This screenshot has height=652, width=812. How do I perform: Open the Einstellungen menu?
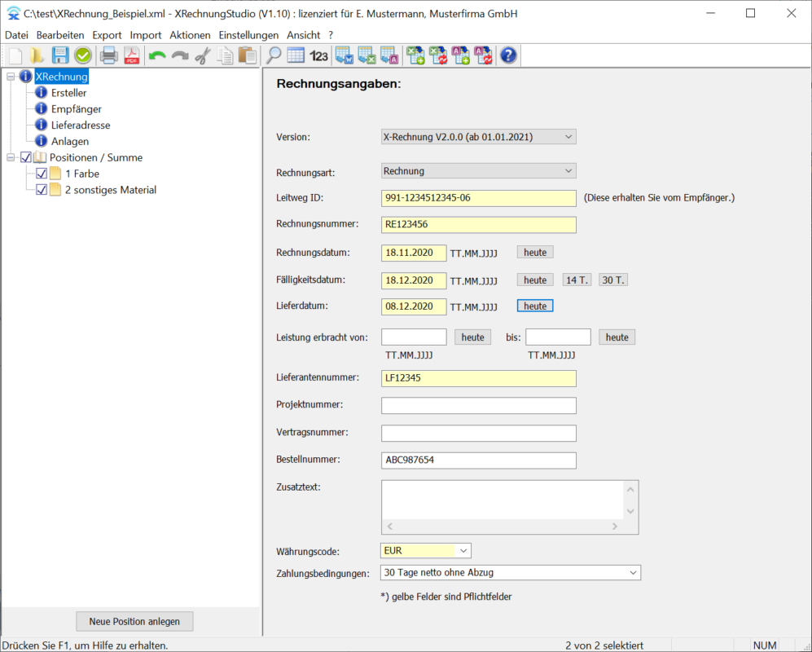pyautogui.click(x=248, y=35)
